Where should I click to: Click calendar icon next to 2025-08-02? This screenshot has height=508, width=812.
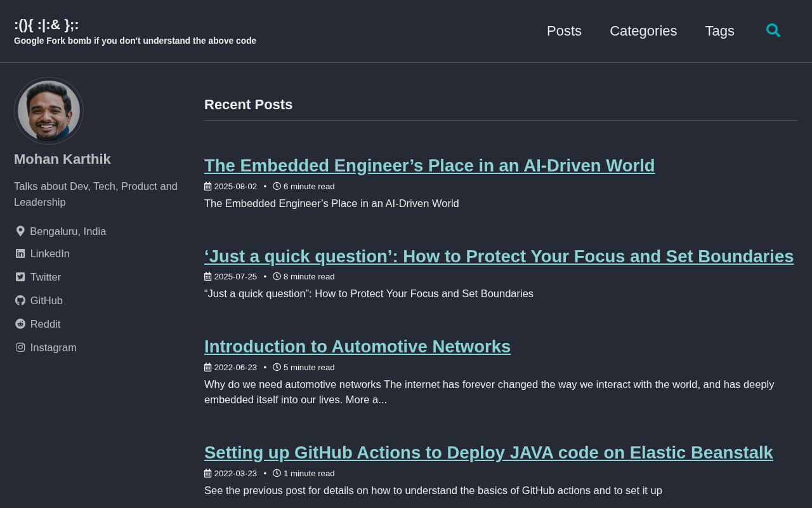pyautogui.click(x=207, y=187)
